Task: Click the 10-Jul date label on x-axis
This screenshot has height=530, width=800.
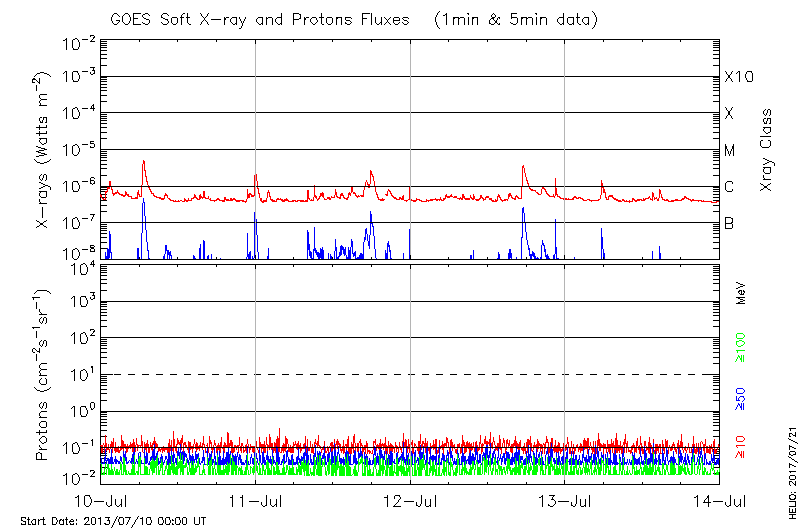Action: coord(102,499)
